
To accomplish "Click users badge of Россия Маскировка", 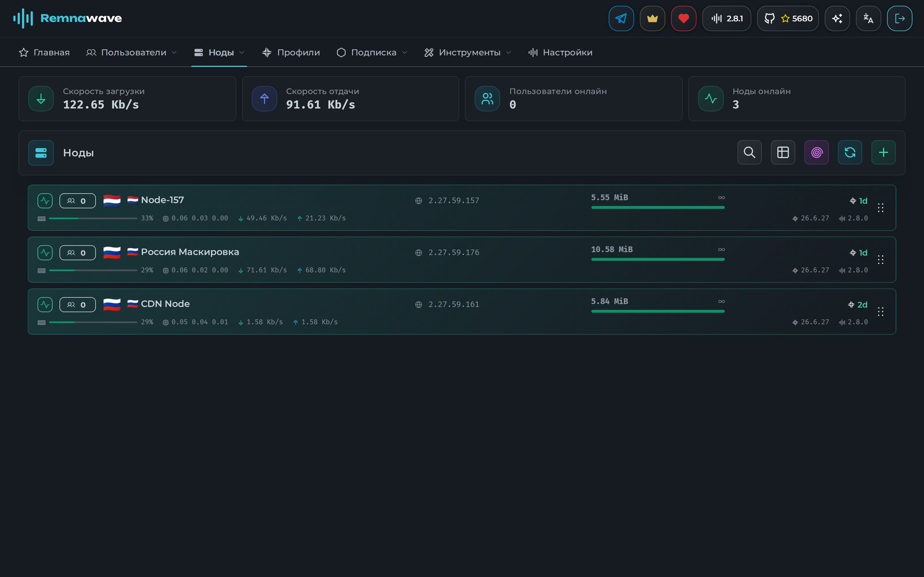I will click(77, 253).
